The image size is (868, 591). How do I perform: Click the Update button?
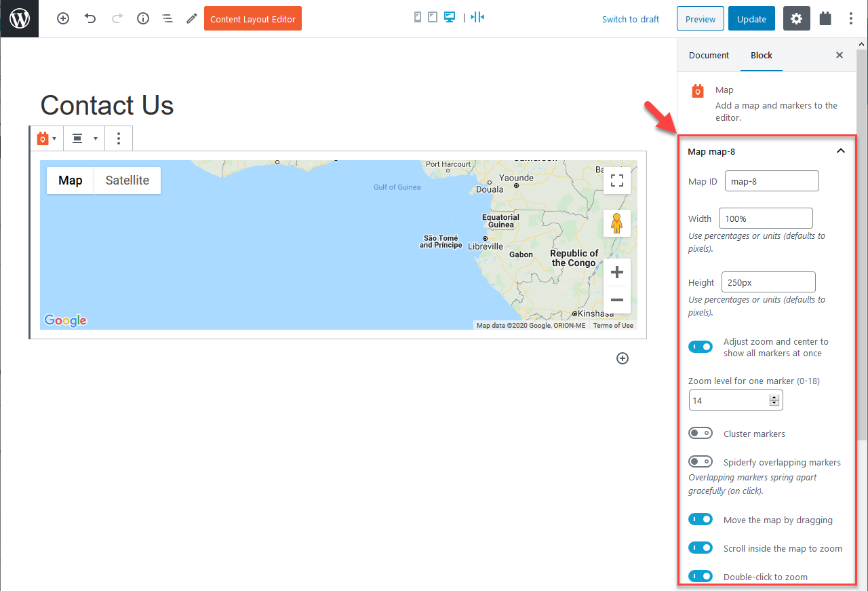751,19
